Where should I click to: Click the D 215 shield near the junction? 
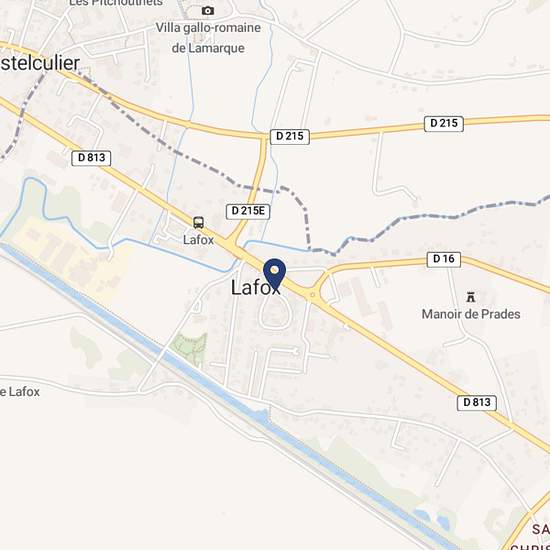coord(290,136)
